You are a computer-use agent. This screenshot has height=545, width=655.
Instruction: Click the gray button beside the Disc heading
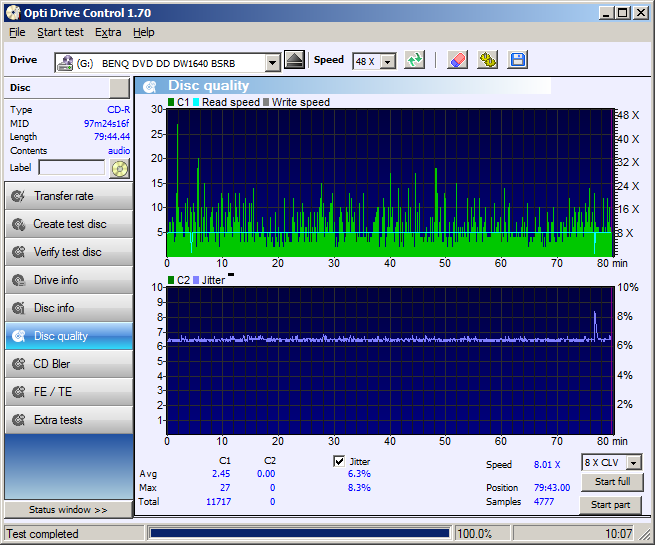[119, 88]
